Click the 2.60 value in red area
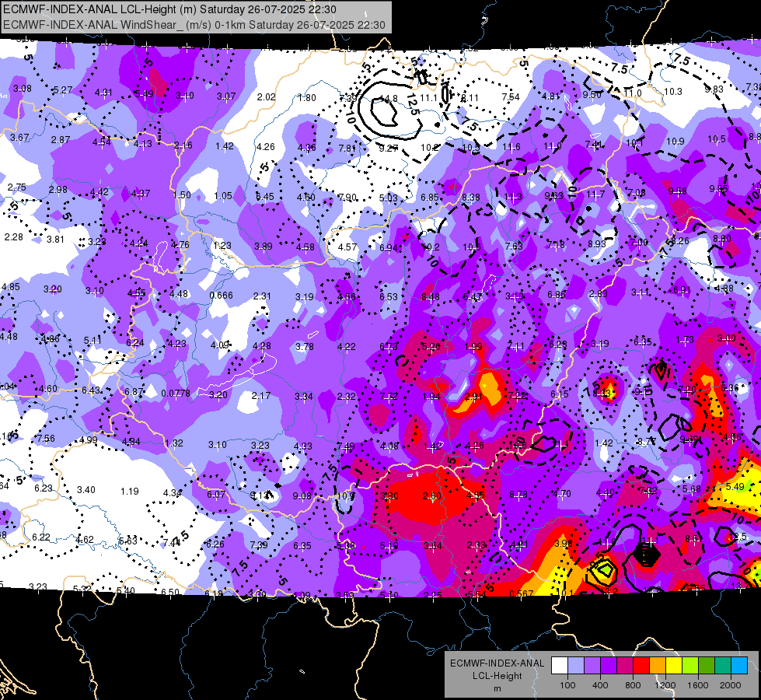The image size is (761, 700). (432, 496)
